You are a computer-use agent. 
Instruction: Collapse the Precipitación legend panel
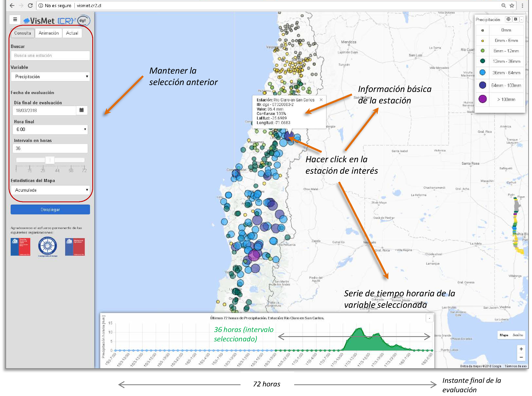point(521,19)
